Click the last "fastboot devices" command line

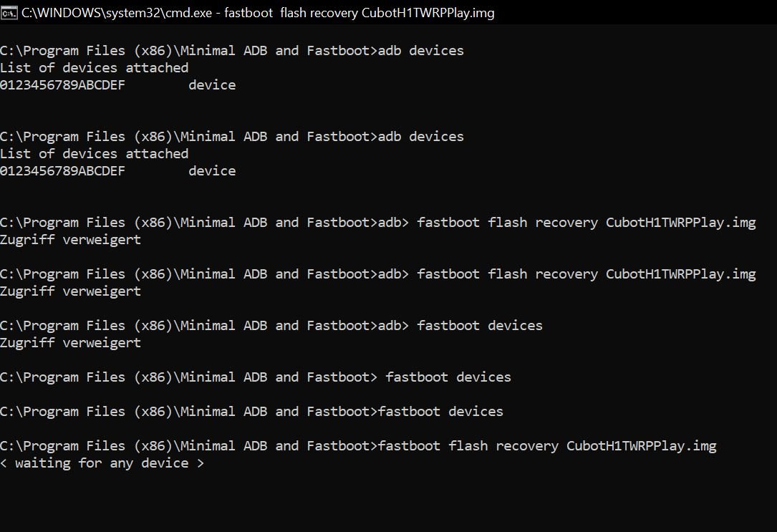click(x=440, y=412)
